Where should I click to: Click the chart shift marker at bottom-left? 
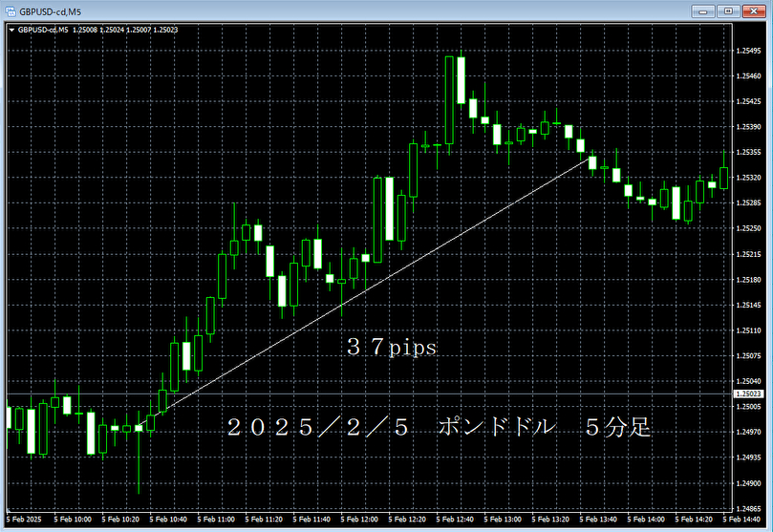pyautogui.click(x=8, y=509)
